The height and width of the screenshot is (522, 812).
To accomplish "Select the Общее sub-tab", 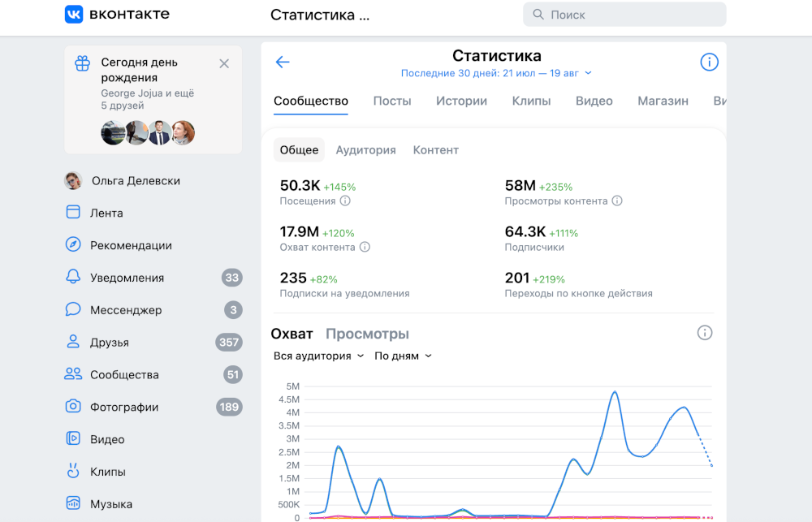I will (299, 150).
